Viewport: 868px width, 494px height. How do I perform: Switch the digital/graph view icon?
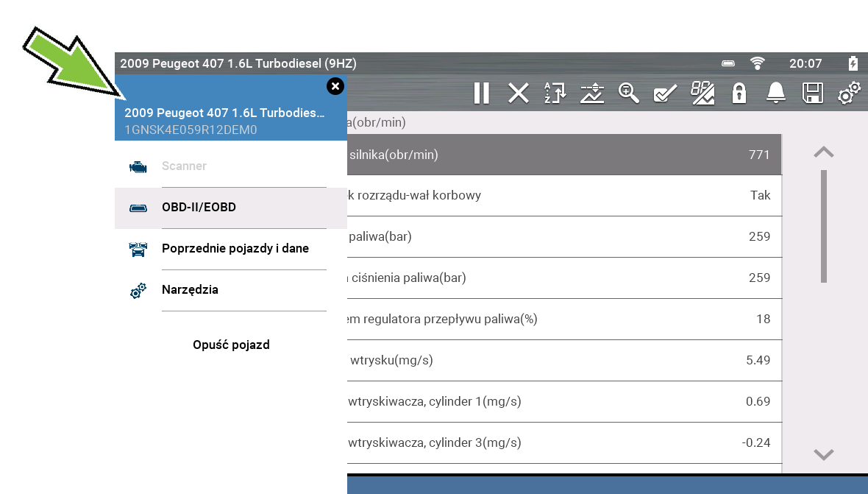[702, 93]
